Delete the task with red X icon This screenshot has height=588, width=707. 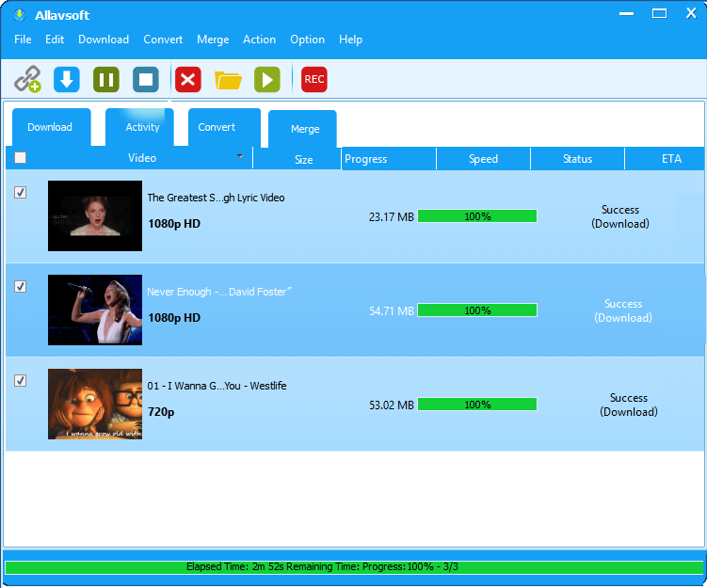188,79
